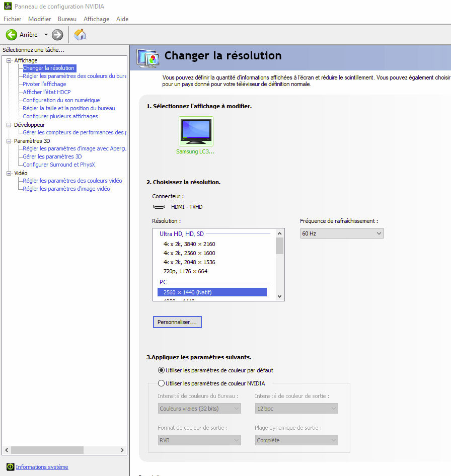Click resolution list scroll down arrow
451x476 pixels.
(x=279, y=296)
